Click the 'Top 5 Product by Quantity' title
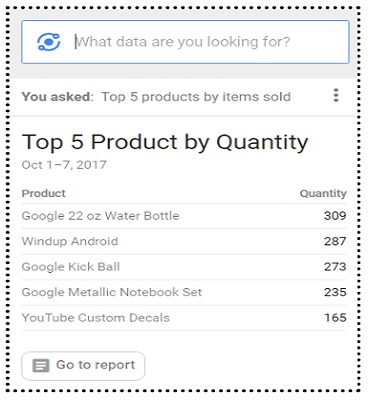369x400 pixels. [165, 142]
